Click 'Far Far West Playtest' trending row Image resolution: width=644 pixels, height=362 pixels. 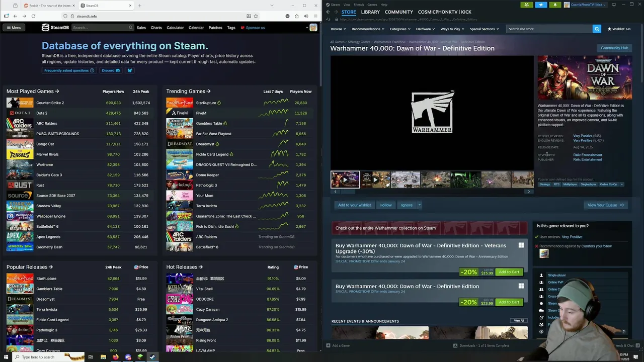(x=239, y=134)
